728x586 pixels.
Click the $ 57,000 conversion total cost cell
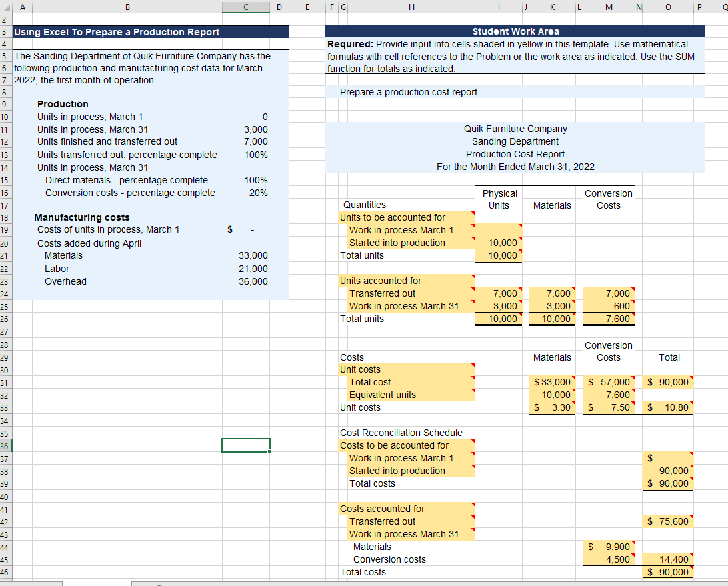click(x=609, y=382)
